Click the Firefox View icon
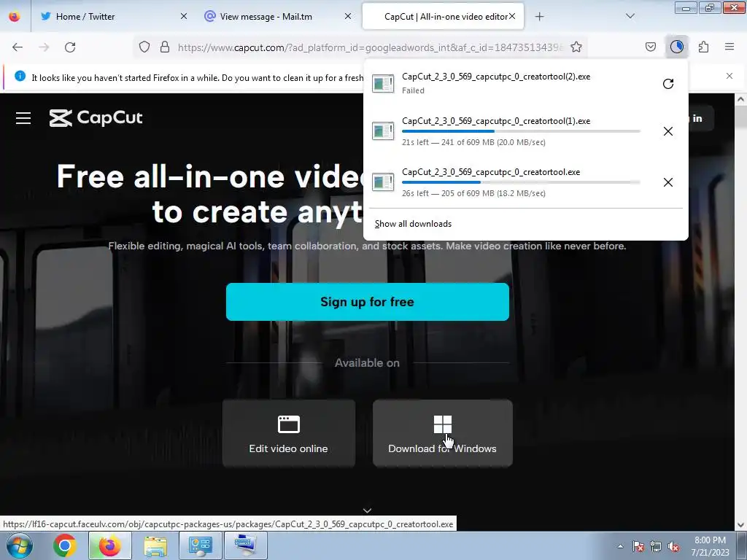This screenshot has width=747, height=560. coord(15,16)
